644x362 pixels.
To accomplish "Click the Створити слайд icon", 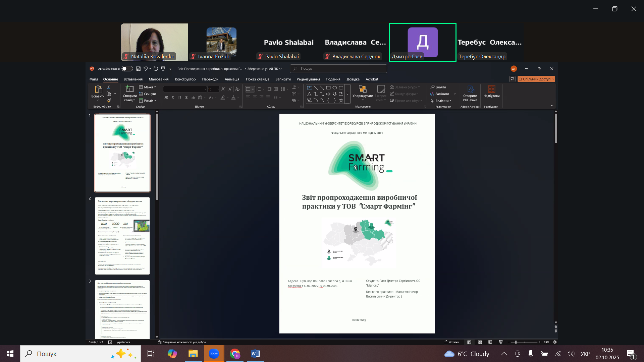I will point(129,89).
